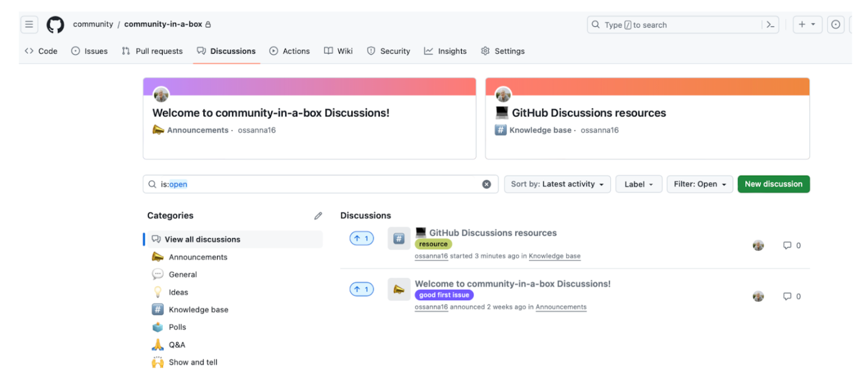Click the edit pencil next to Categories
This screenshot has height=382, width=868.
(318, 215)
